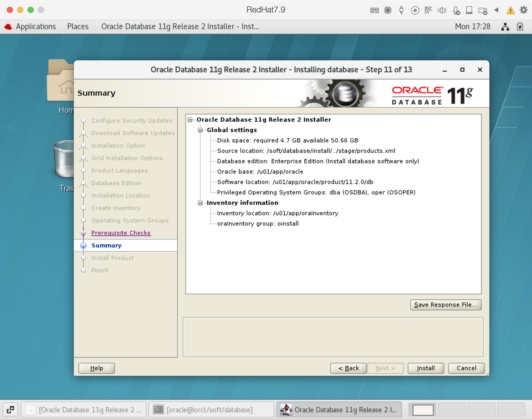Click the battery power status icon
532x419 pixels.
pos(520,27)
